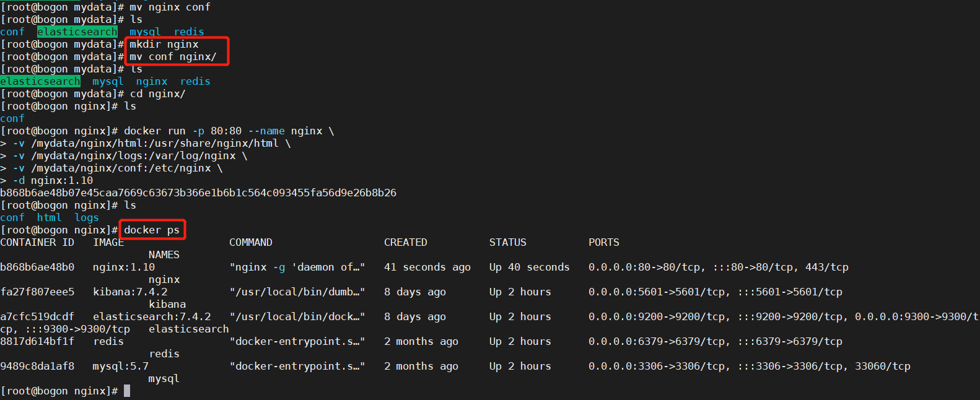
Task: Click the long container hash output line
Action: click(198, 193)
